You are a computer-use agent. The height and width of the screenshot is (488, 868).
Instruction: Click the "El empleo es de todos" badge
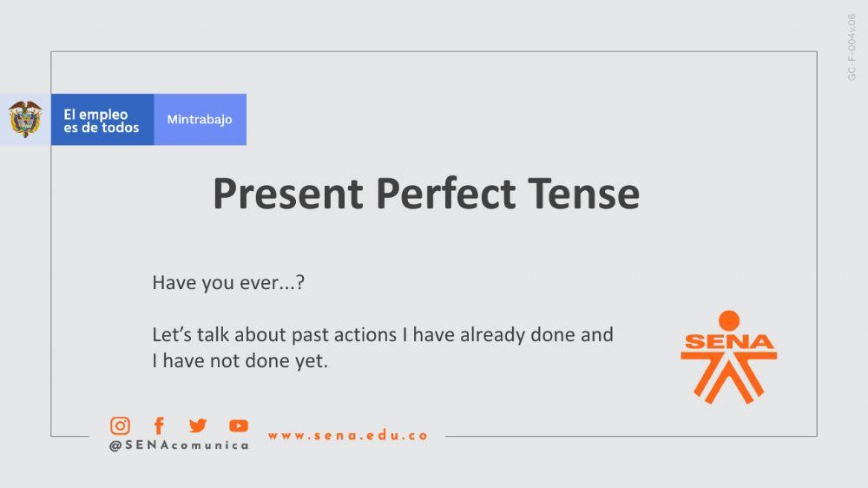point(102,120)
